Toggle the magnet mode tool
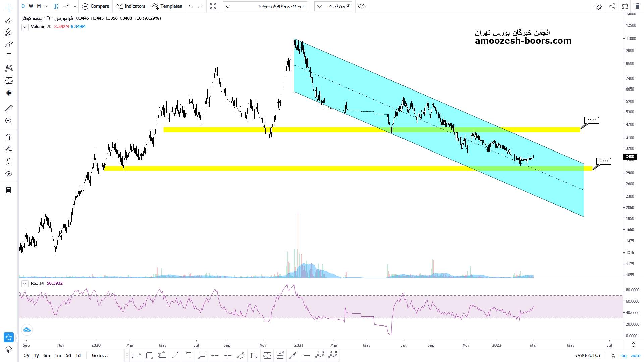644x362 pixels. pyautogui.click(x=9, y=137)
